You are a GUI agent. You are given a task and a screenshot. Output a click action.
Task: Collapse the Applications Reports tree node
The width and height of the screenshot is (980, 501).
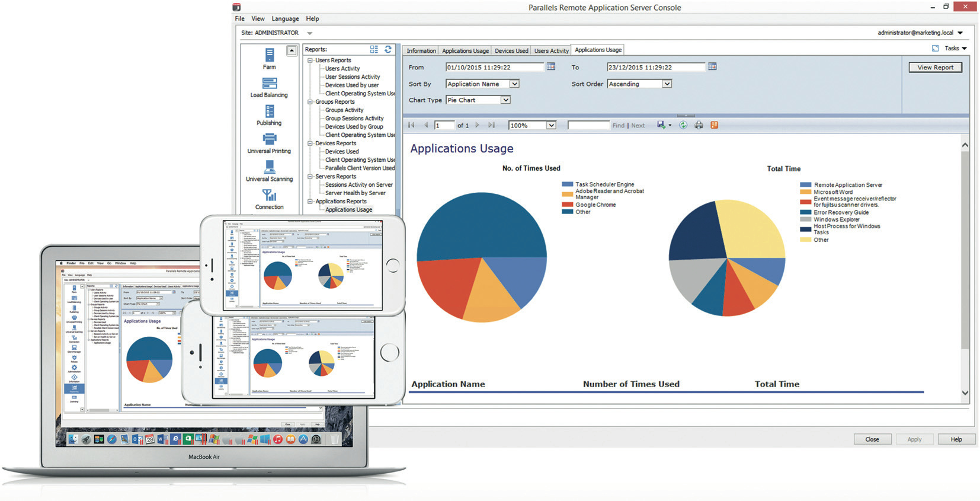pyautogui.click(x=310, y=201)
